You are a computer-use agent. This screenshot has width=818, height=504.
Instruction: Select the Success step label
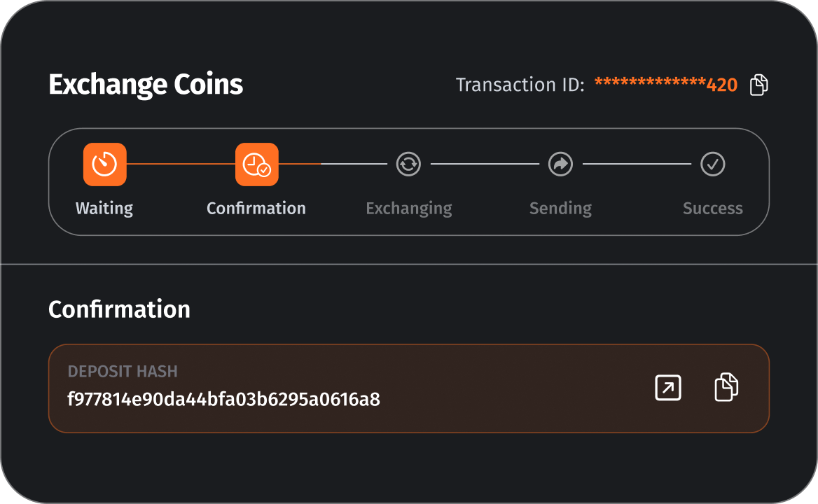713,209
